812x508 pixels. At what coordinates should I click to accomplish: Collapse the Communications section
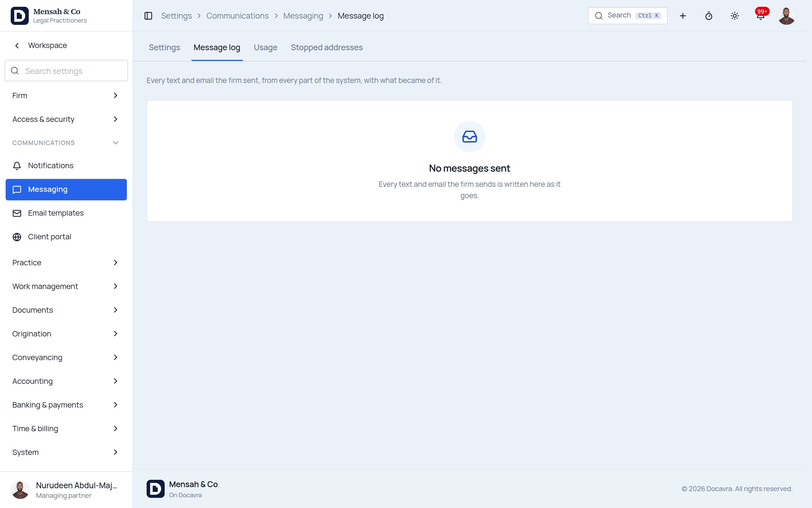coord(66,143)
